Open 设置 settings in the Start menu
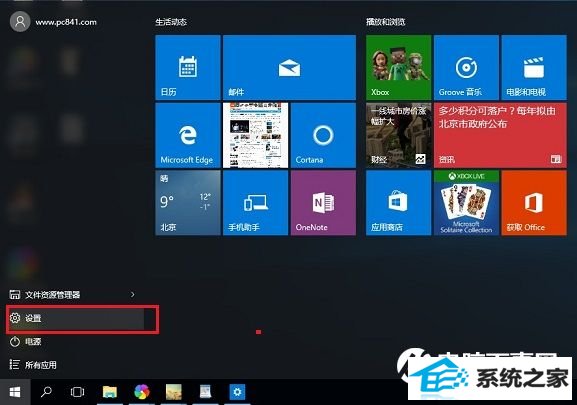Image resolution: width=577 pixels, height=405 pixels. pos(76,319)
